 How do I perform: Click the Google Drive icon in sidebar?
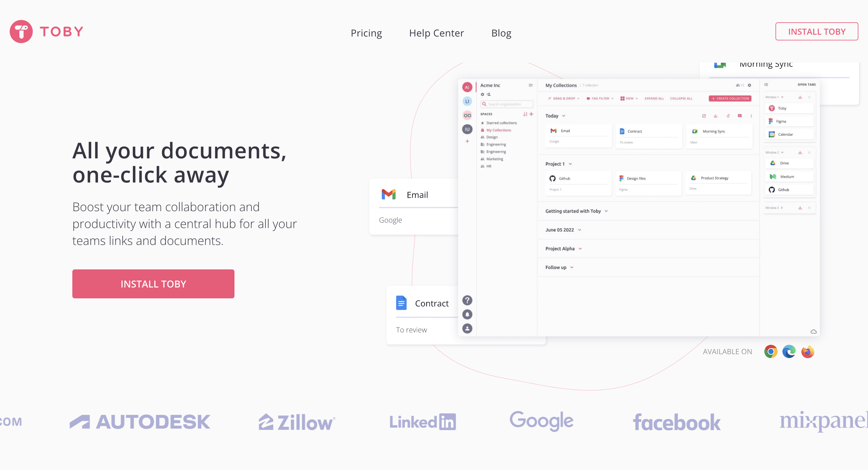[x=772, y=163]
